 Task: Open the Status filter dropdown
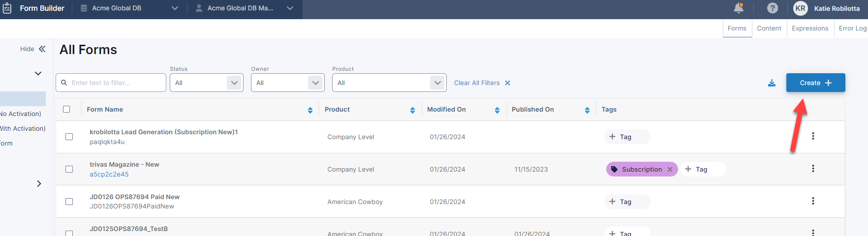(207, 83)
